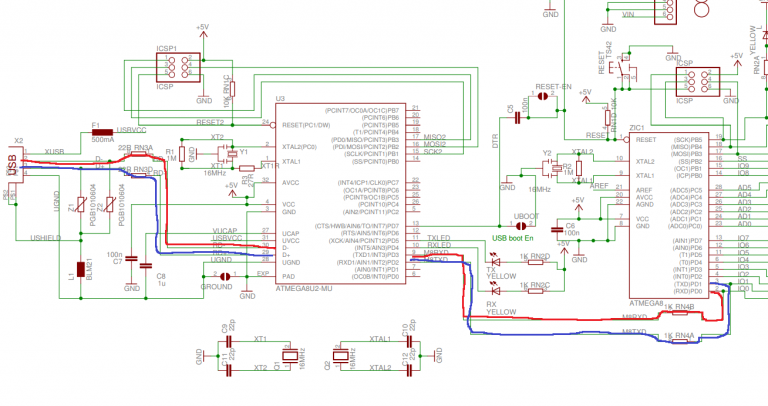Click the RESET2 net label
The height and width of the screenshot is (406, 768).
coord(210,122)
